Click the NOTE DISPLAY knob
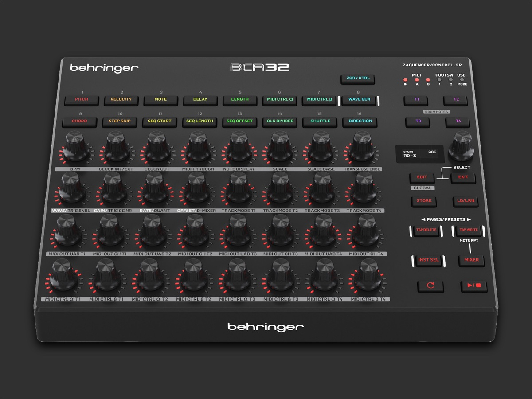Image resolution: width=532 pixels, height=399 pixels. tap(239, 147)
